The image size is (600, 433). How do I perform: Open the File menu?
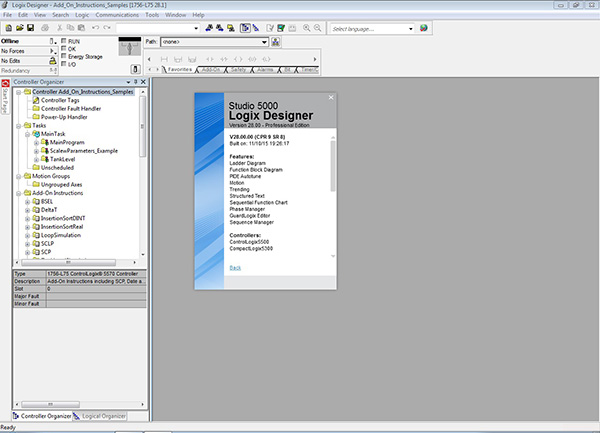[7, 15]
